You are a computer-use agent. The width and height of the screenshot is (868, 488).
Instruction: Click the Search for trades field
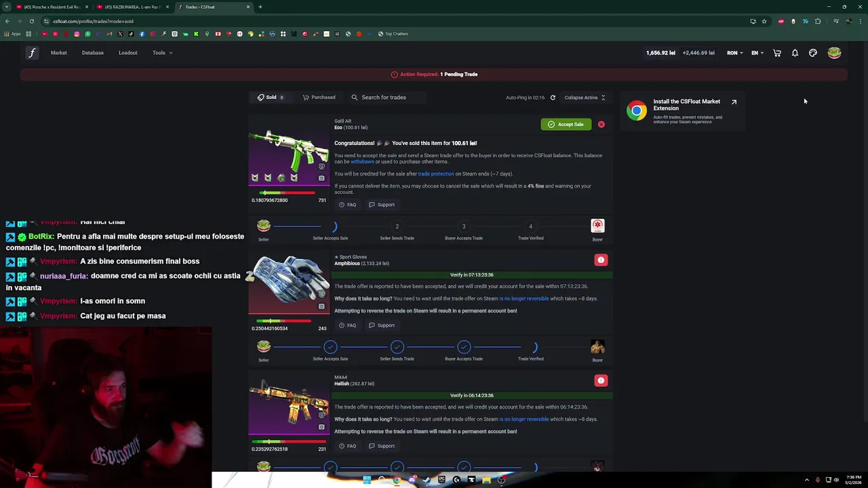pyautogui.click(x=388, y=98)
